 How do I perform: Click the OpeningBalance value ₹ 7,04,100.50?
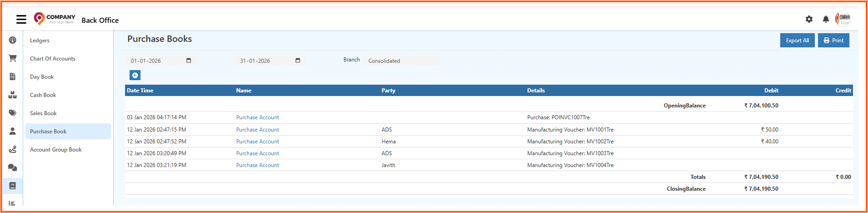tap(761, 106)
